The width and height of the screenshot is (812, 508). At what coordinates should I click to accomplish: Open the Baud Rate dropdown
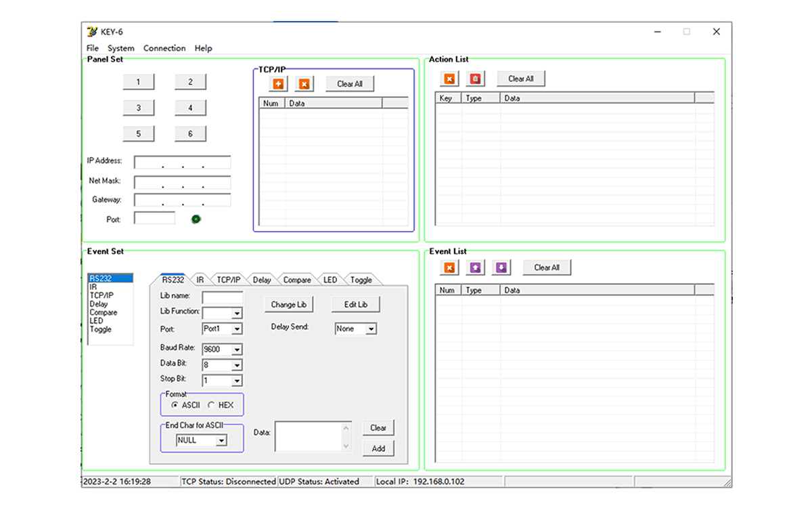pos(236,350)
